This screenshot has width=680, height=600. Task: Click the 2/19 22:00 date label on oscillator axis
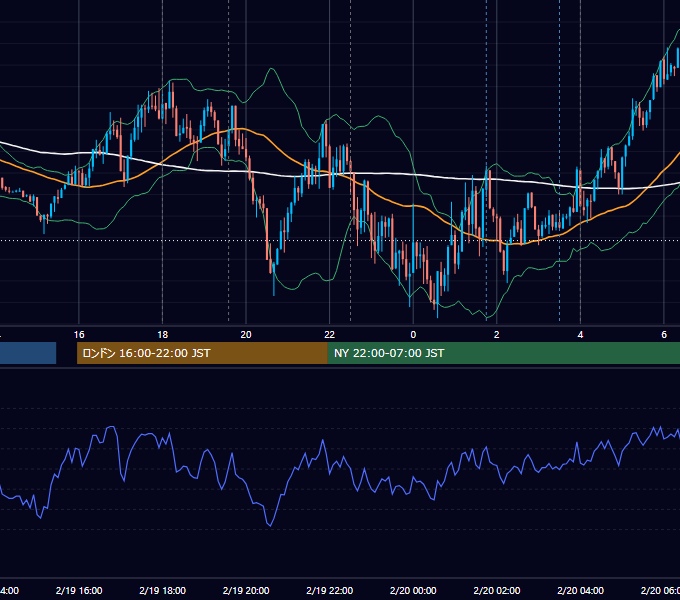330,590
